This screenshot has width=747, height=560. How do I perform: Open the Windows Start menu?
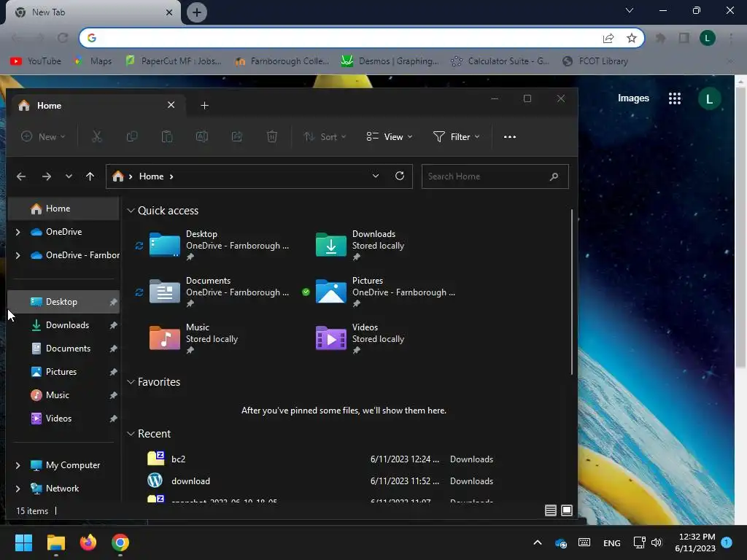coord(23,542)
